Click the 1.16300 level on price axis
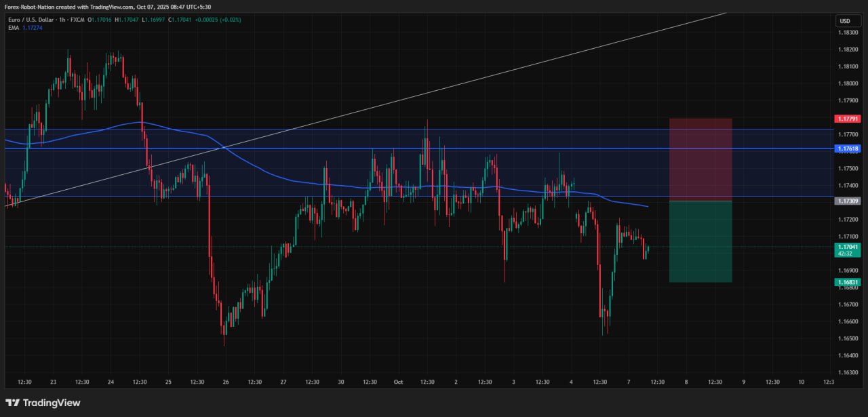The height and width of the screenshot is (417, 868). pyautogui.click(x=848, y=372)
